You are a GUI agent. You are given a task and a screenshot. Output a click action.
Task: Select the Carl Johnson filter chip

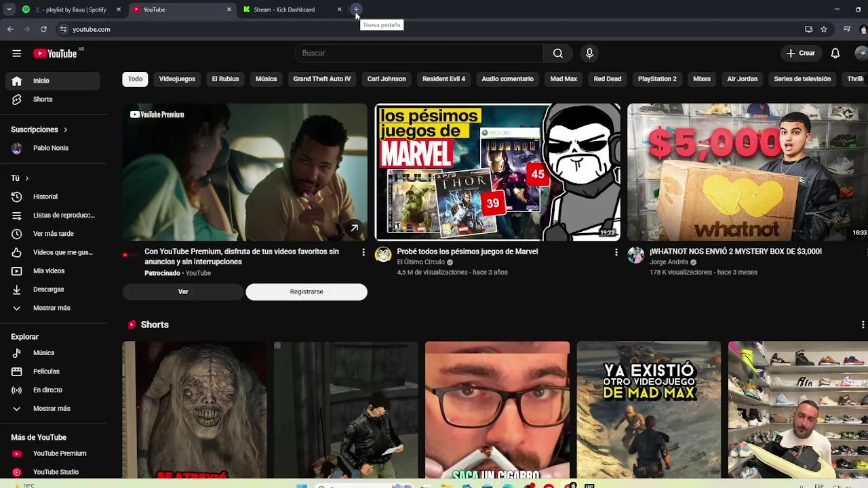tap(387, 79)
